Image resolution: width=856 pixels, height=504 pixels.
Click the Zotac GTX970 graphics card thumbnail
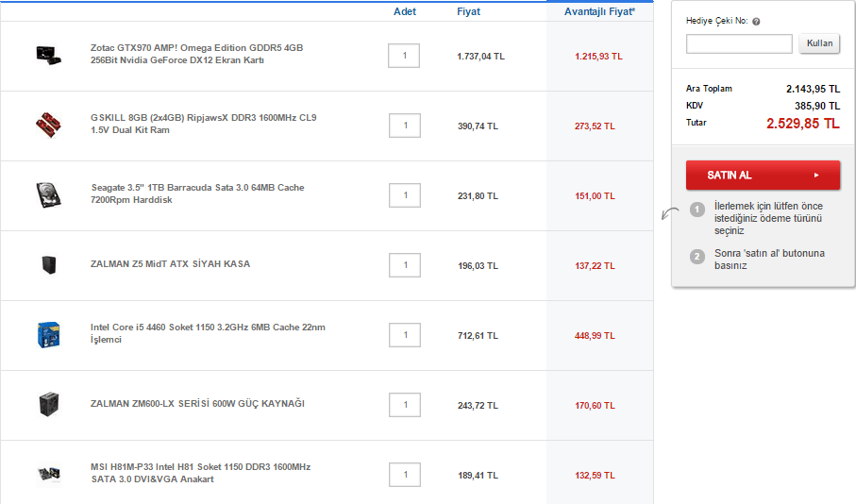[46, 54]
